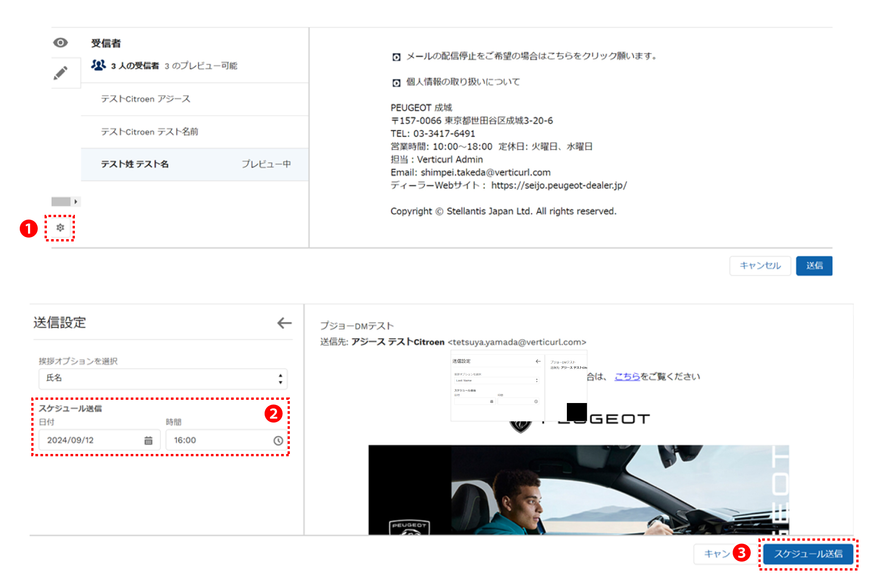
Task: Click the blue 送信 button
Action: pyautogui.click(x=814, y=266)
